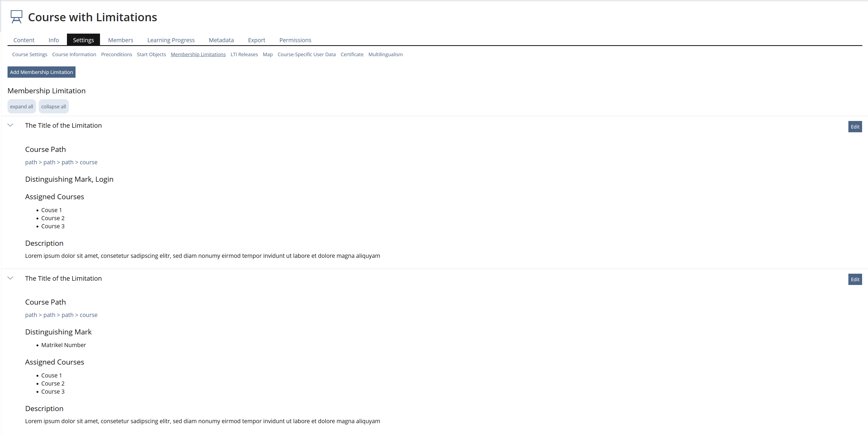Edit the second membership limitation
Image resolution: width=868 pixels, height=435 pixels.
click(855, 279)
